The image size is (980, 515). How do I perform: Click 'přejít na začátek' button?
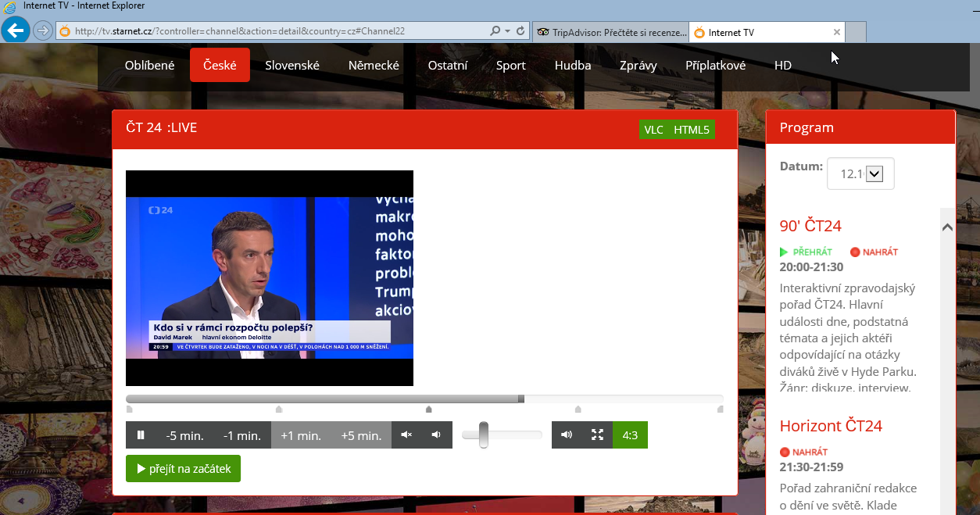(183, 469)
